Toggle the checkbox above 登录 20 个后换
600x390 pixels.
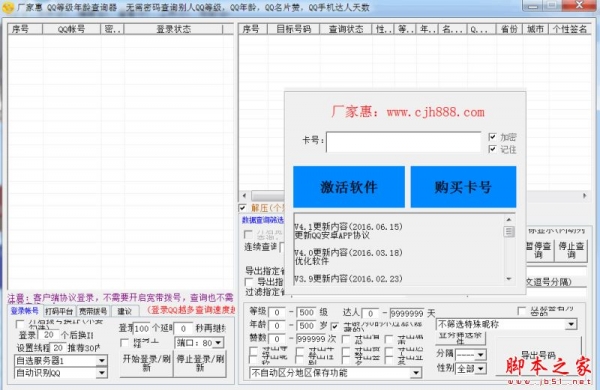(20, 324)
